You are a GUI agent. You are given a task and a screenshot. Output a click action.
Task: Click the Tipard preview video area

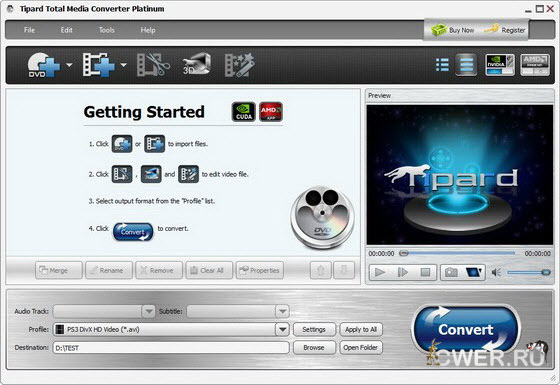point(460,175)
